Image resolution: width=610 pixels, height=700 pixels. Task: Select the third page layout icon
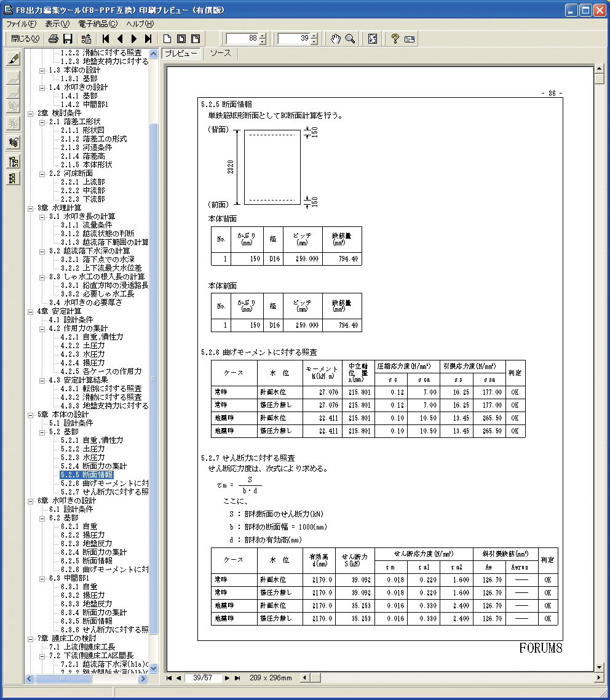[196, 39]
